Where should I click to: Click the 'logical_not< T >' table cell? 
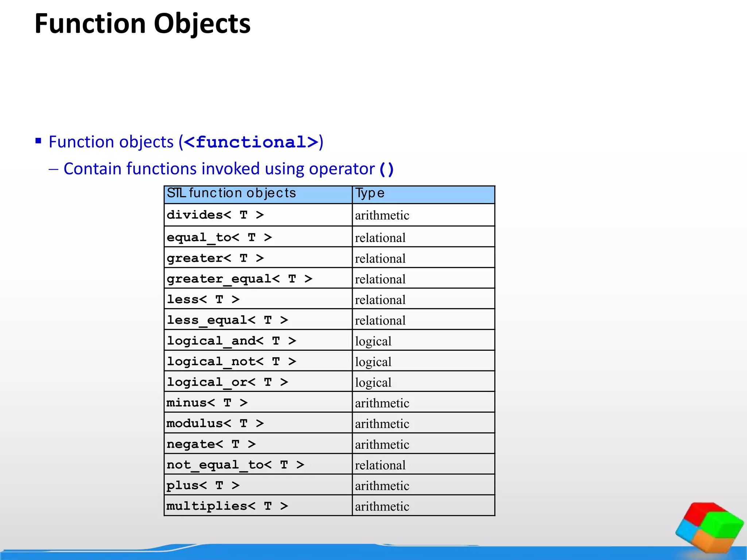[x=258, y=361]
